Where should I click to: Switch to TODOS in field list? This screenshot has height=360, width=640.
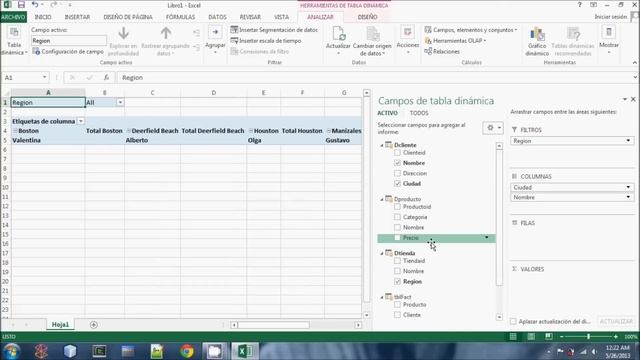419,113
